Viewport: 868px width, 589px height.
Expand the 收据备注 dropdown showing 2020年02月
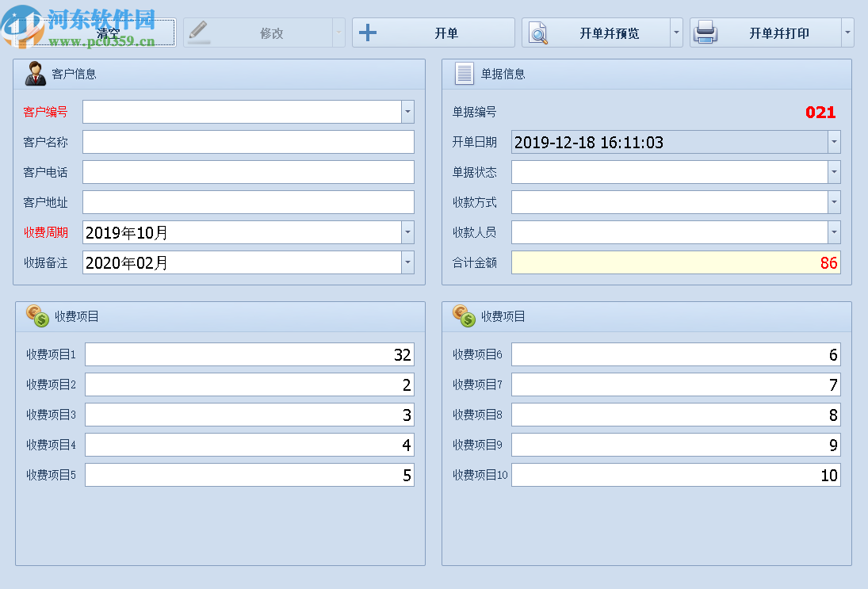pyautogui.click(x=407, y=262)
